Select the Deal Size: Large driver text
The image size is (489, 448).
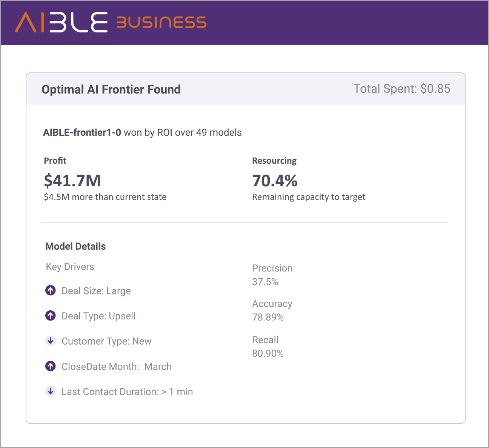tap(96, 291)
